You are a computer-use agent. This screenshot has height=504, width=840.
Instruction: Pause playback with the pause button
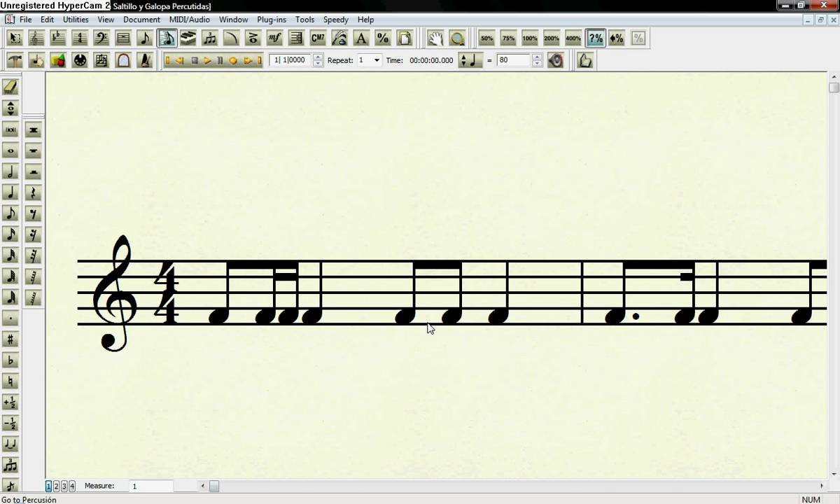click(x=220, y=60)
